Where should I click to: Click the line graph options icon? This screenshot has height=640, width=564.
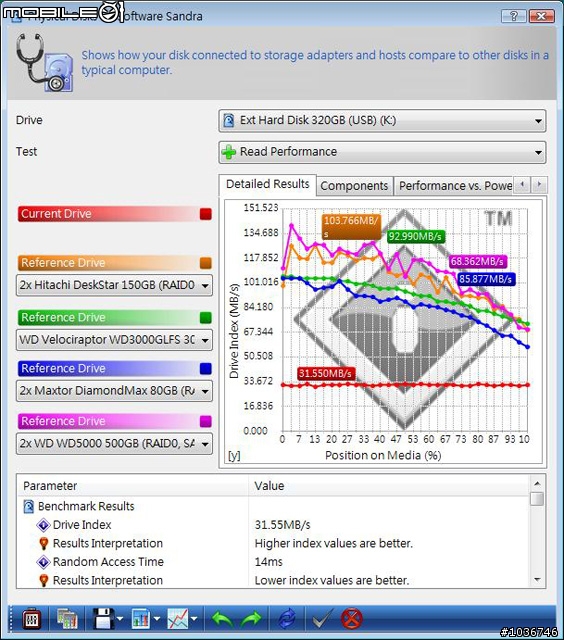pyautogui.click(x=178, y=620)
